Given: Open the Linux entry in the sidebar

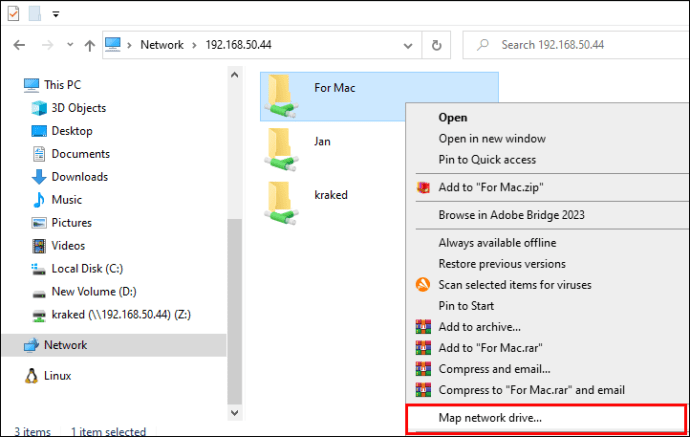Looking at the screenshot, I should coord(58,375).
